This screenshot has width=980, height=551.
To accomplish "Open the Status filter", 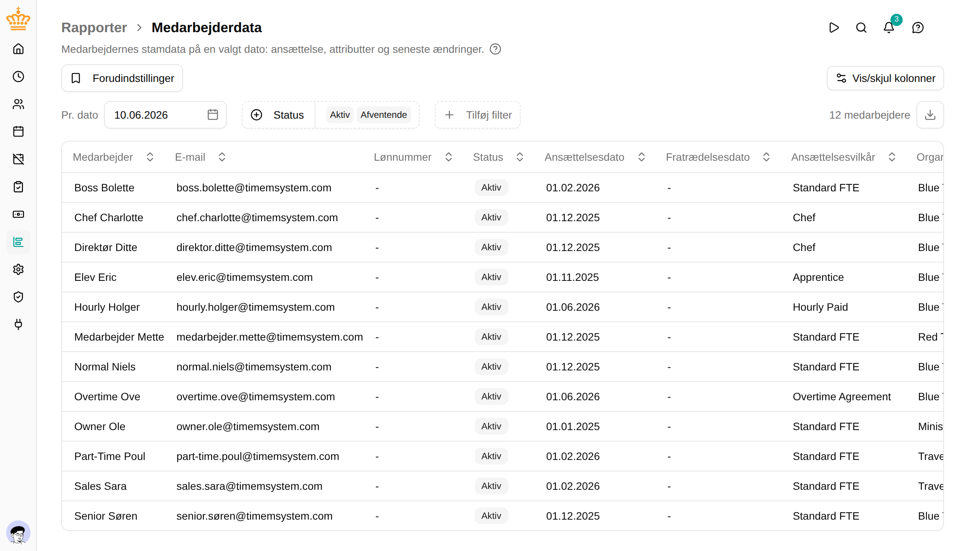I will point(278,115).
